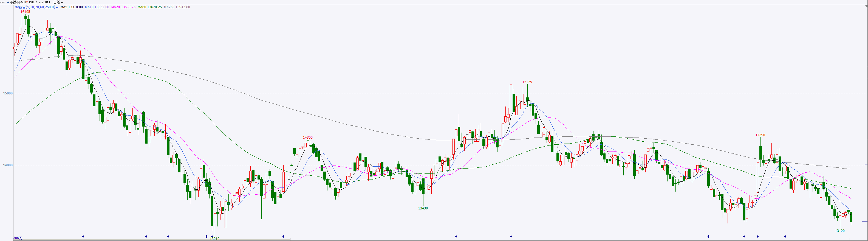Select the MA10 value label
Screen dimensions: 868x241
tap(97, 7)
